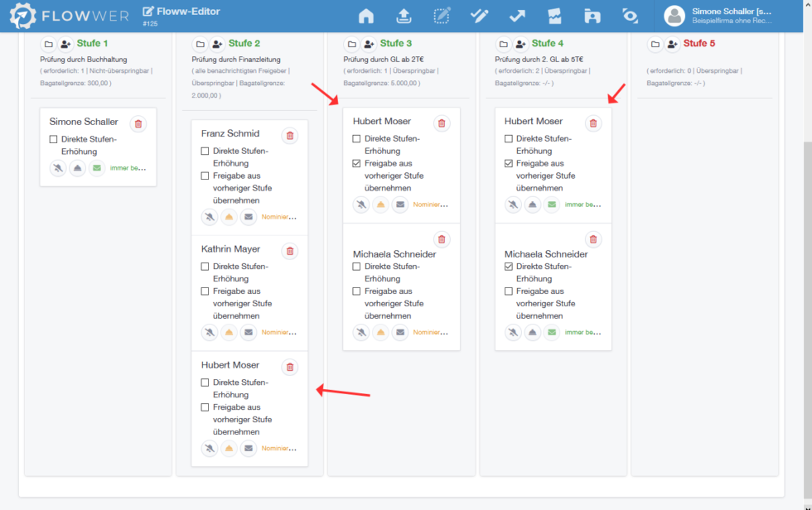Delete Franz Schmid from Stufe 2
The image size is (812, 510).
(x=290, y=136)
